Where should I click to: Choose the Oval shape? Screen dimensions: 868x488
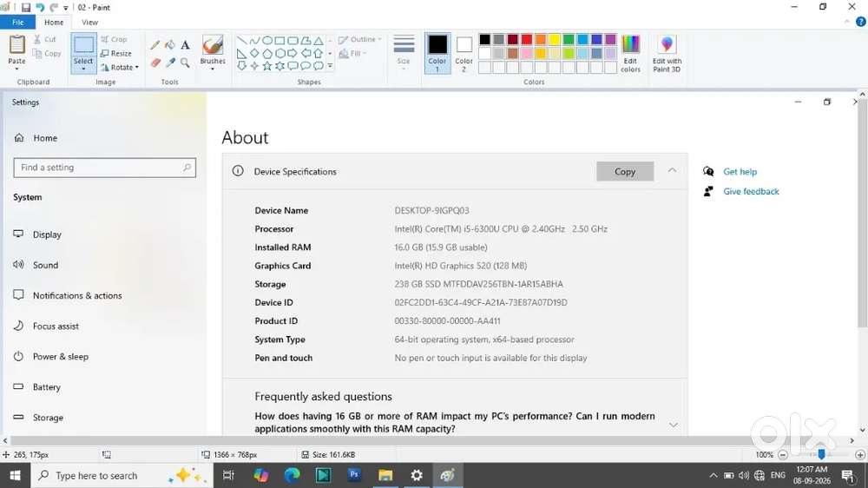click(267, 41)
